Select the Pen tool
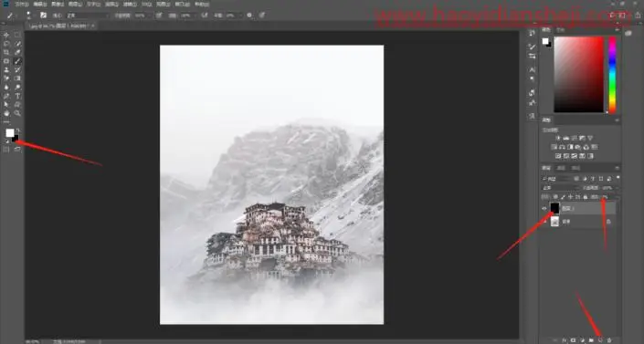Image resolution: width=644 pixels, height=344 pixels. 6,96
